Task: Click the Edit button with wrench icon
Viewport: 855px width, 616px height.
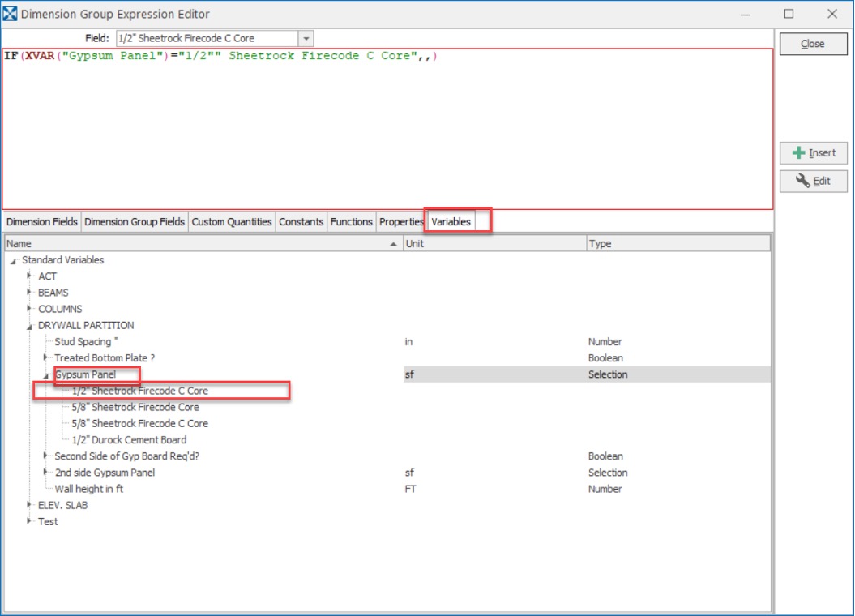Action: coord(813,181)
